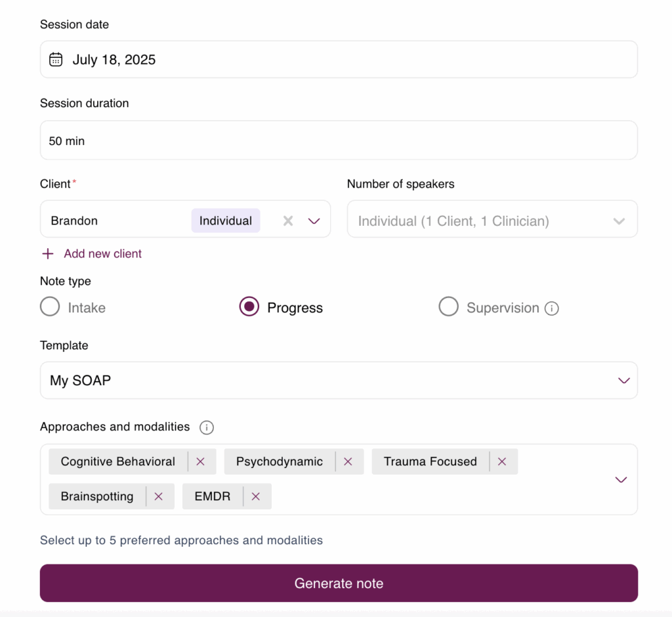Open the My SOAP template dropdown

pyautogui.click(x=339, y=380)
